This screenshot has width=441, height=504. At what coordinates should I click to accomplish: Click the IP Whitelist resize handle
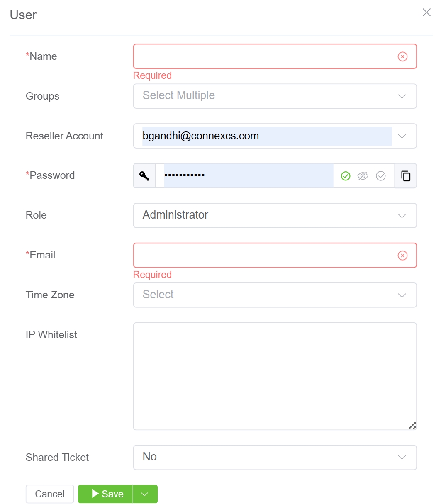click(x=412, y=426)
